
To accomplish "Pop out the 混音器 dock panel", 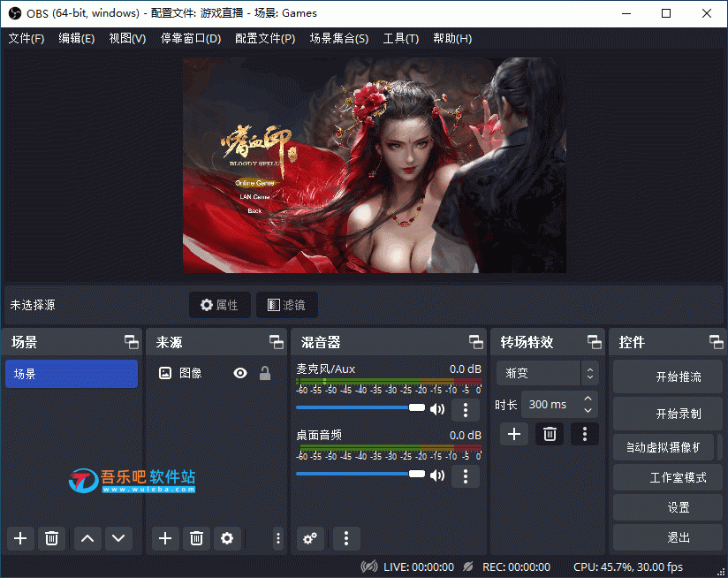I will click(476, 343).
